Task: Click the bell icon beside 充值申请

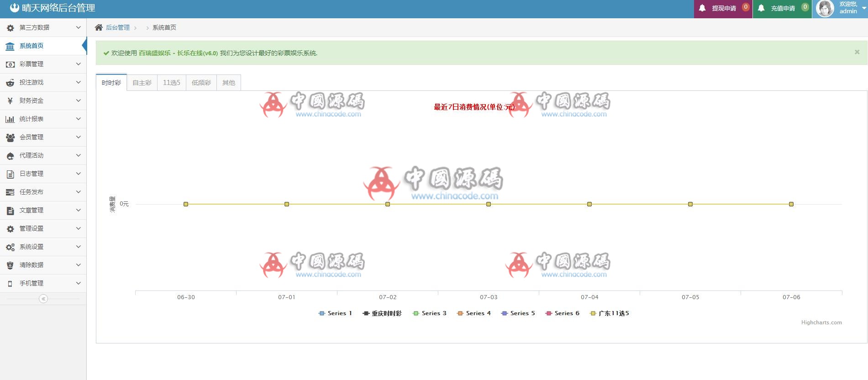Action: (x=761, y=8)
